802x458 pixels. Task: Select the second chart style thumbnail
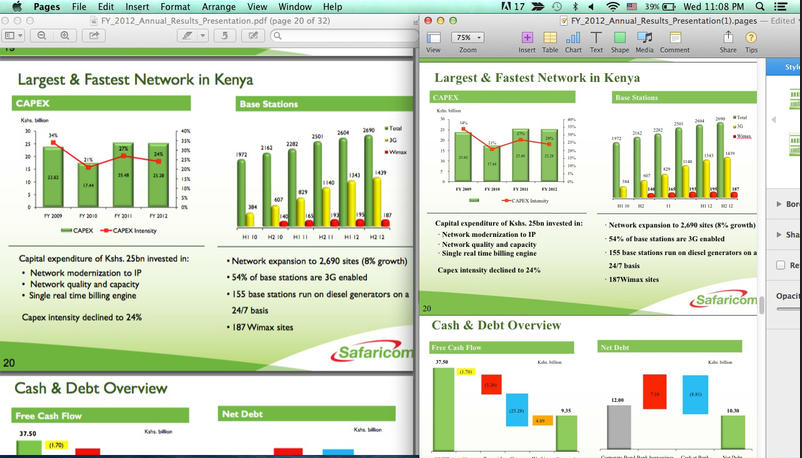[795, 144]
